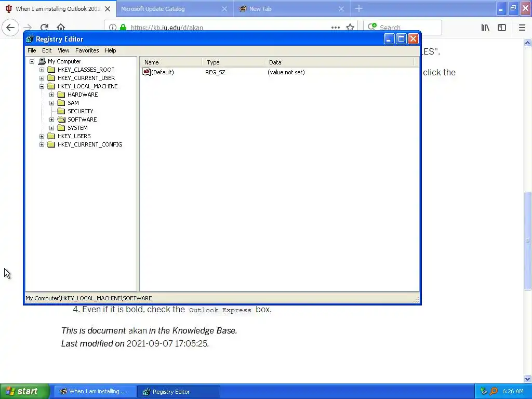The width and height of the screenshot is (532, 399).
Task: Show site information icon in address bar
Action: click(113, 28)
